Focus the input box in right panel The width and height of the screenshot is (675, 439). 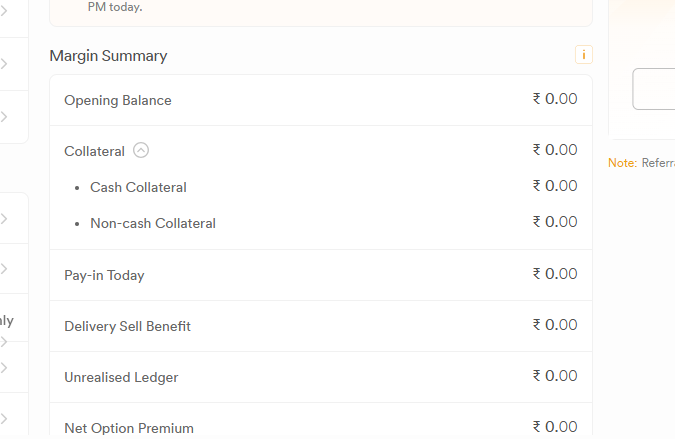point(653,89)
